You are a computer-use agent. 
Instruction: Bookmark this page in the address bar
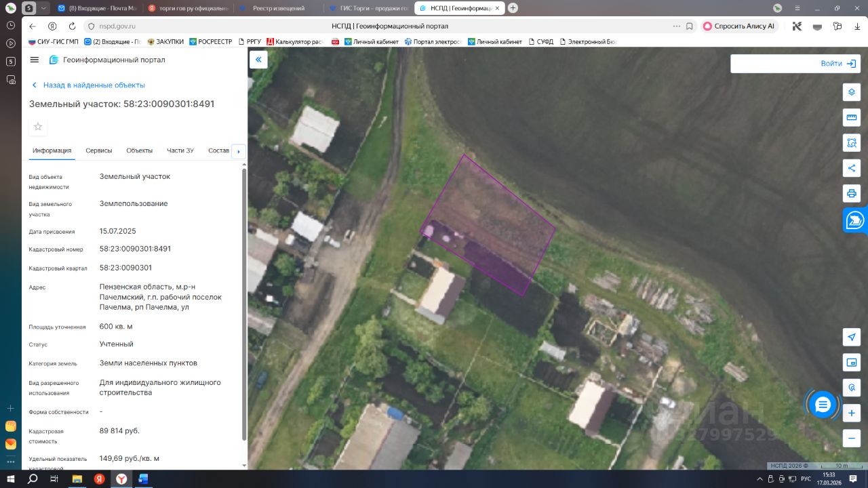pos(690,26)
